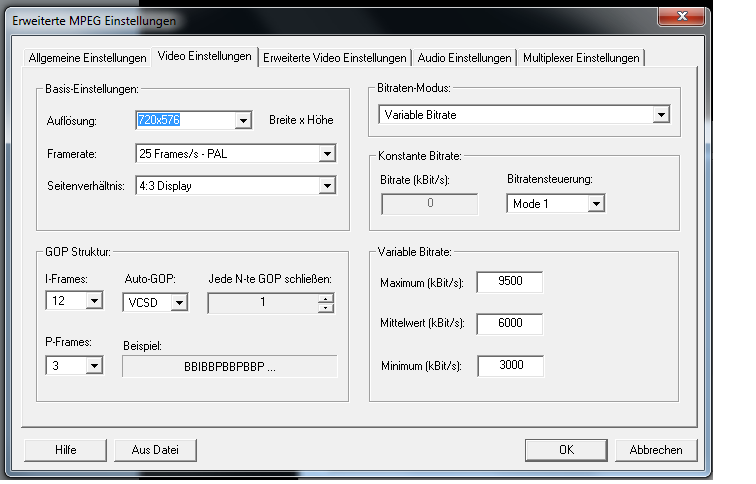Image resolution: width=756 pixels, height=484 pixels.
Task: Expand the Framerate 25 Frames/s dropdown
Action: (x=327, y=154)
